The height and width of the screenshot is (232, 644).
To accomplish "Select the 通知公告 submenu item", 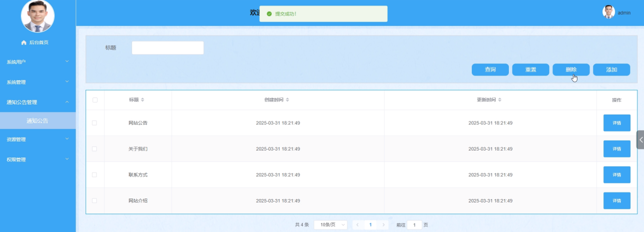I will [x=38, y=120].
